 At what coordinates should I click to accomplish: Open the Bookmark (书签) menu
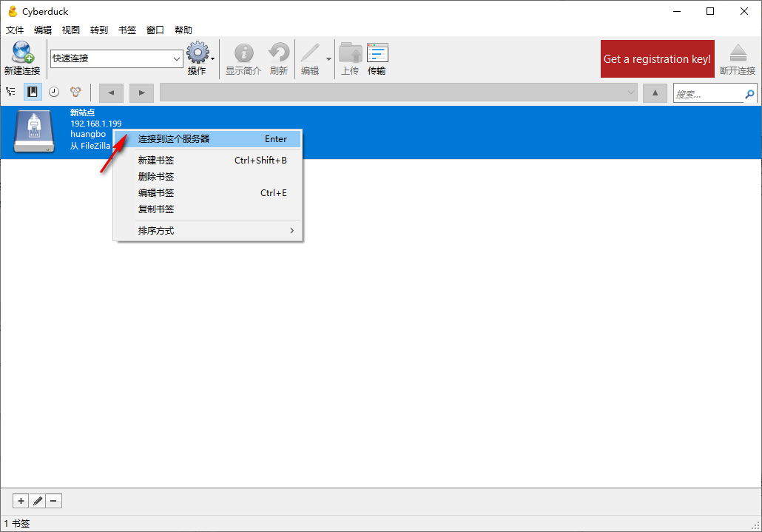click(x=127, y=30)
